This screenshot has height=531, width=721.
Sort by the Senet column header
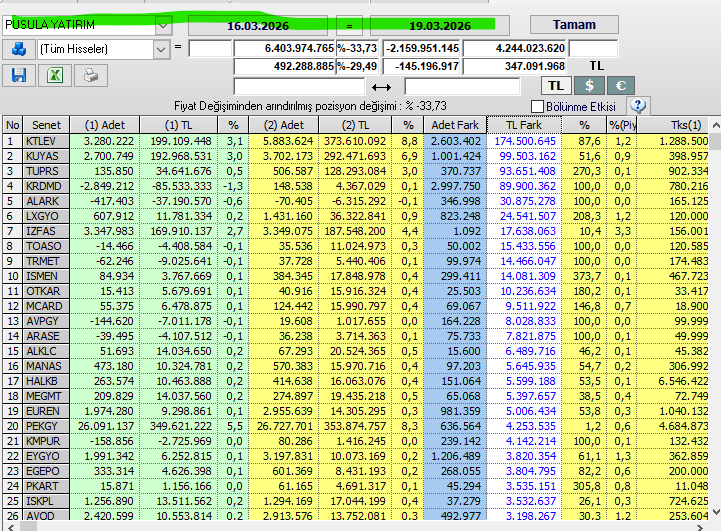46,125
